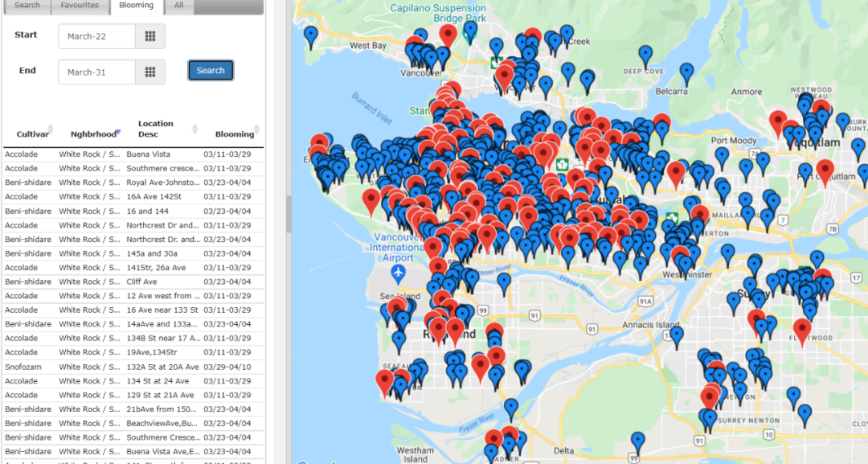This screenshot has width=868, height=464.
Task: Click the Start date field March-22
Action: pos(97,36)
